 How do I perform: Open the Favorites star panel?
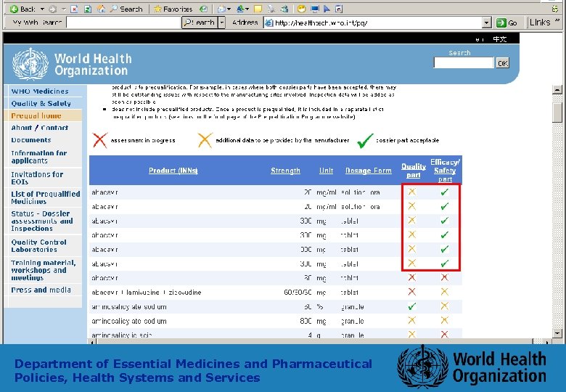(x=173, y=9)
